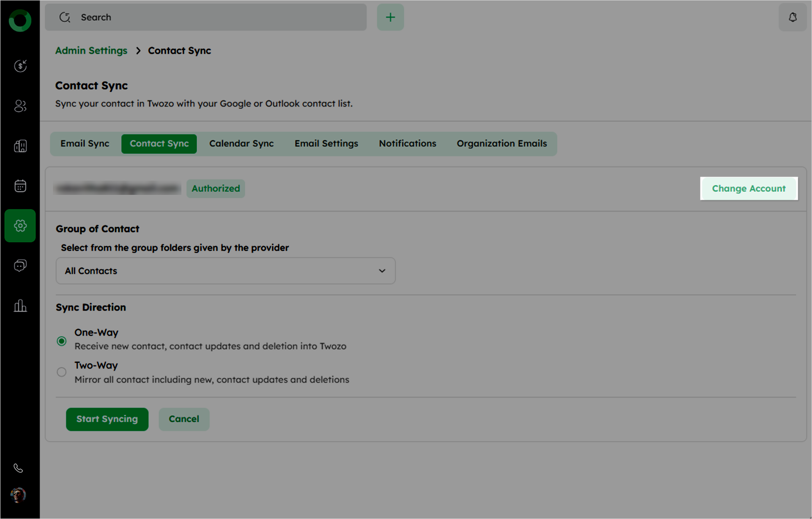
Task: Open the Companies building icon in the sidebar
Action: point(20,146)
